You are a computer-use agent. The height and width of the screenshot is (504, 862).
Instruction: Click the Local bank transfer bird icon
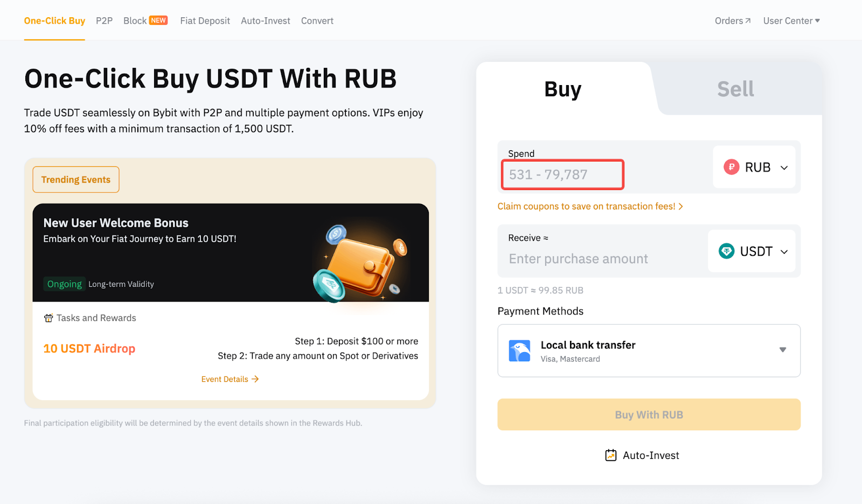point(519,351)
